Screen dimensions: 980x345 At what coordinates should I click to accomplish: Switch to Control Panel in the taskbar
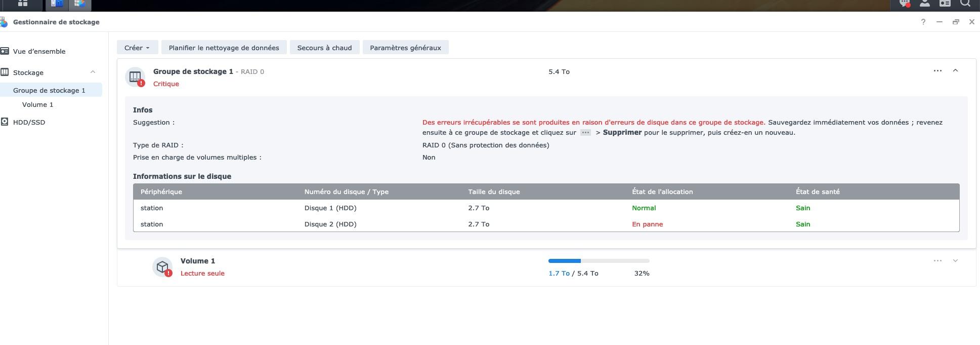click(57, 4)
